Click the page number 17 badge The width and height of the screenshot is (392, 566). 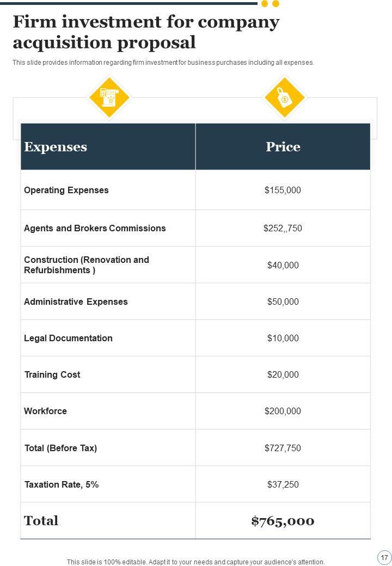point(384,557)
